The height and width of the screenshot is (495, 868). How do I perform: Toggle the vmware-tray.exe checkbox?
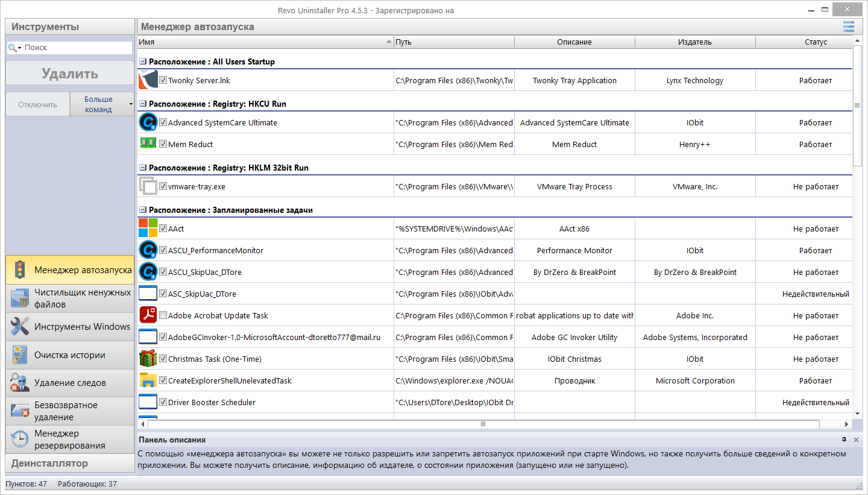[163, 186]
